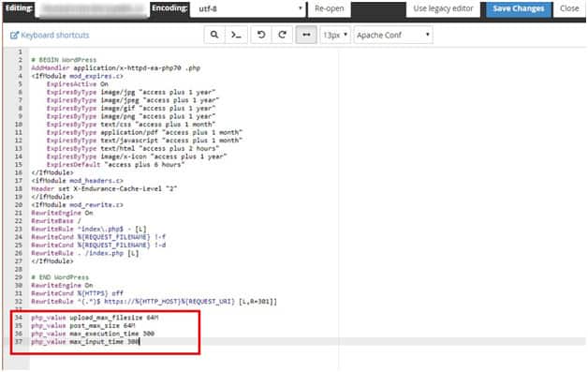Open the Apache Conf language dropdown

(x=393, y=35)
